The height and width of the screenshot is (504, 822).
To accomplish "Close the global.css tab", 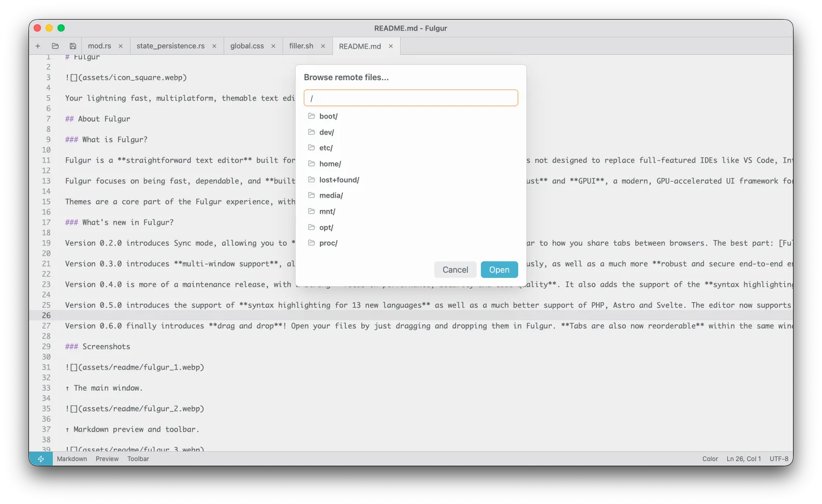I will pyautogui.click(x=273, y=46).
